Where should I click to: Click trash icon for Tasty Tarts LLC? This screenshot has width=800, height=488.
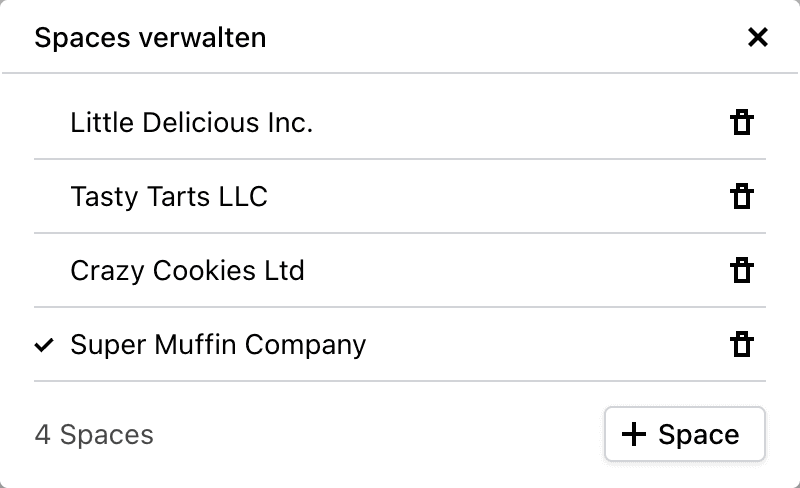click(x=741, y=197)
